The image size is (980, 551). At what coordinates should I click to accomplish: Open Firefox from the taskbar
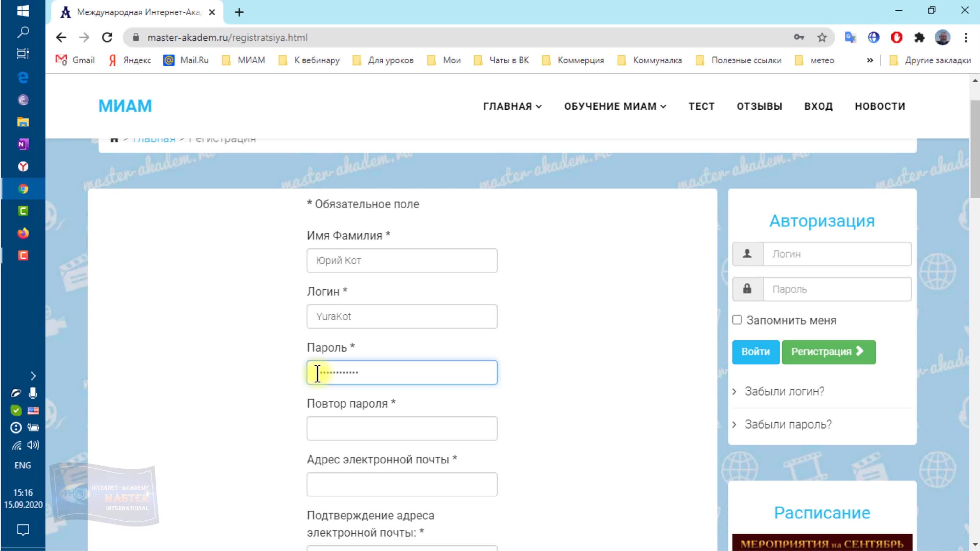coord(23,233)
